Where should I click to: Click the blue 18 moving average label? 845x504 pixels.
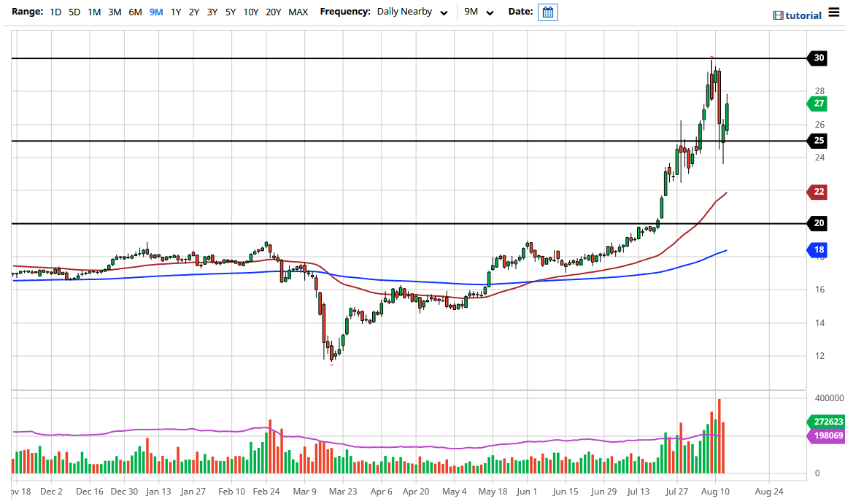(x=819, y=250)
